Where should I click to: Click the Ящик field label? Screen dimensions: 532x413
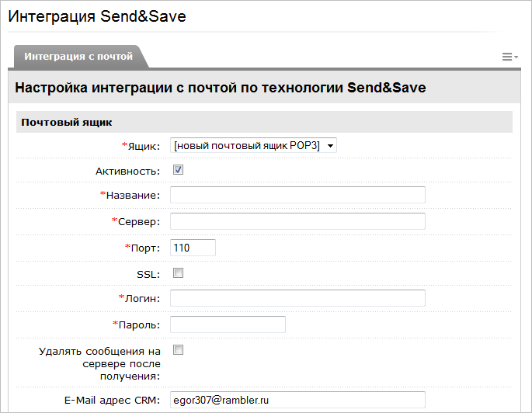143,146
